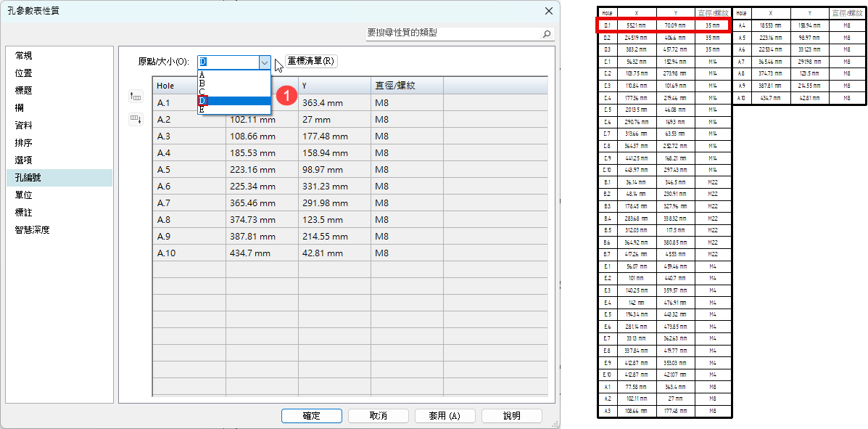Open help via 說明 button

coord(511,416)
